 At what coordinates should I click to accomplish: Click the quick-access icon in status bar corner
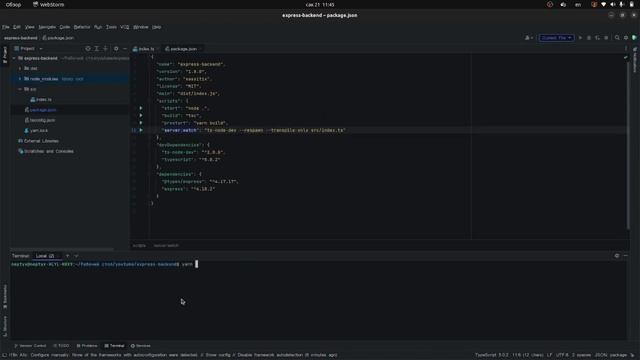click(4, 355)
